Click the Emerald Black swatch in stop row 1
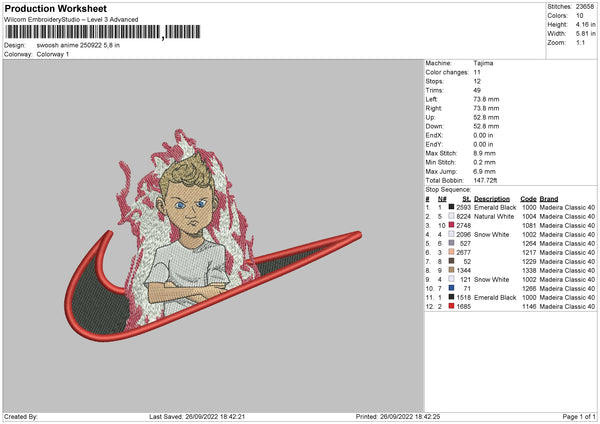The height and width of the screenshot is (424, 600). (451, 207)
